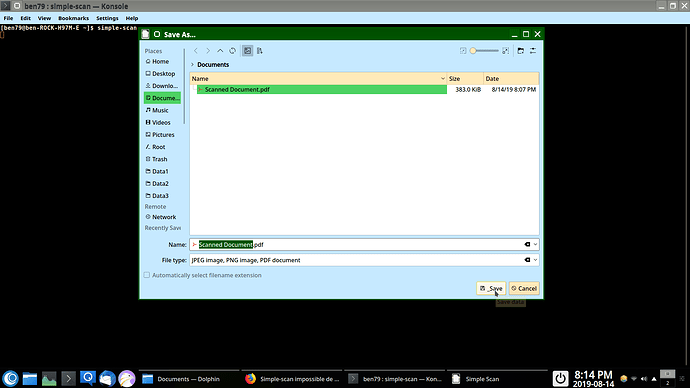Switch to the Firefox Simple-scan taskbar entry
The height and width of the screenshot is (388, 690).
click(x=292, y=379)
